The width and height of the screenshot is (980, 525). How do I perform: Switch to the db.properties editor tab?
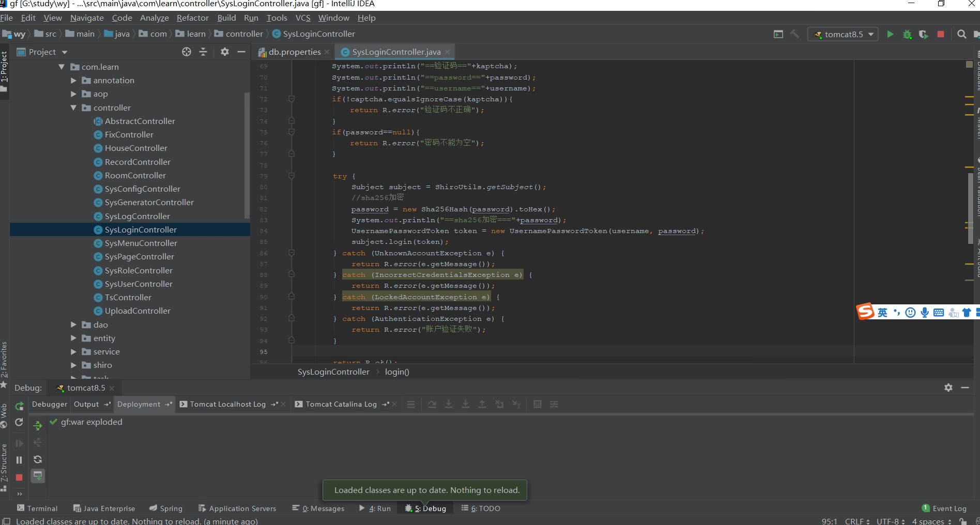pyautogui.click(x=294, y=52)
